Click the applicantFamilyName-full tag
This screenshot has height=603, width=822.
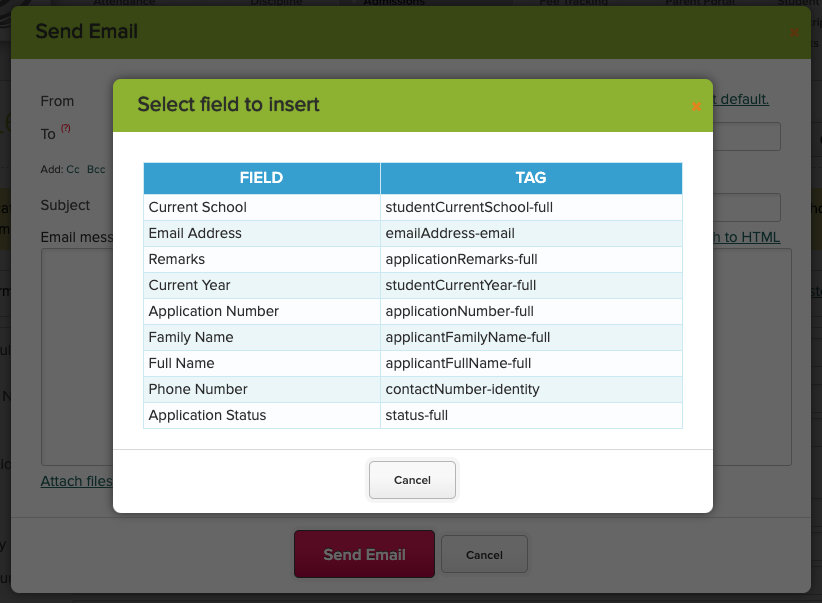pos(468,337)
